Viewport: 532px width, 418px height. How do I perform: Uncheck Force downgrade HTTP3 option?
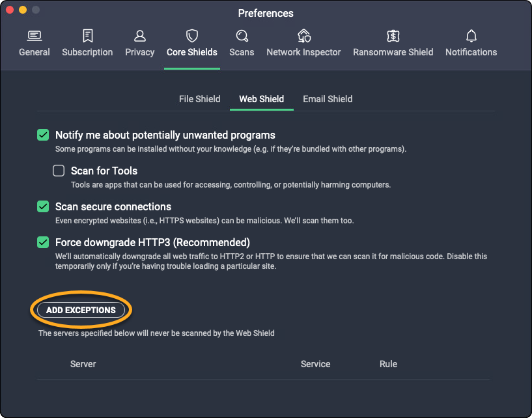pos(43,242)
